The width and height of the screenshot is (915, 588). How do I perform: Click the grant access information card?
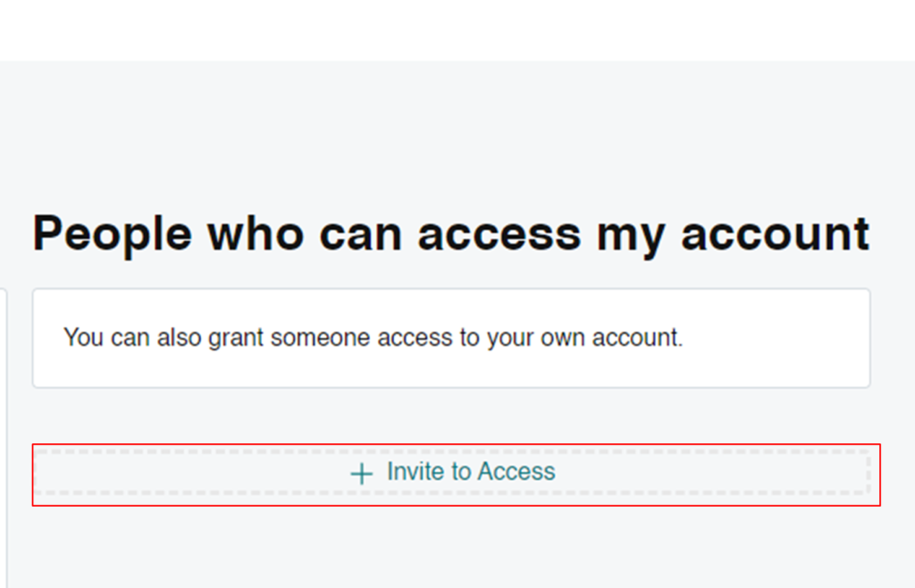point(451,338)
